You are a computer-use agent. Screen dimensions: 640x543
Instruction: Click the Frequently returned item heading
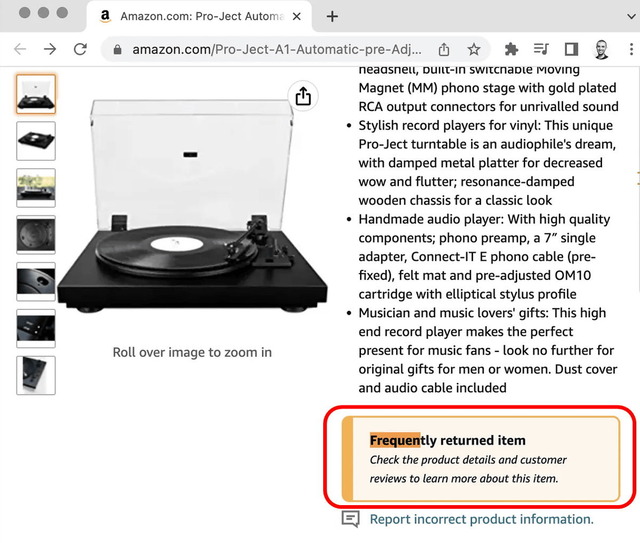(x=447, y=440)
